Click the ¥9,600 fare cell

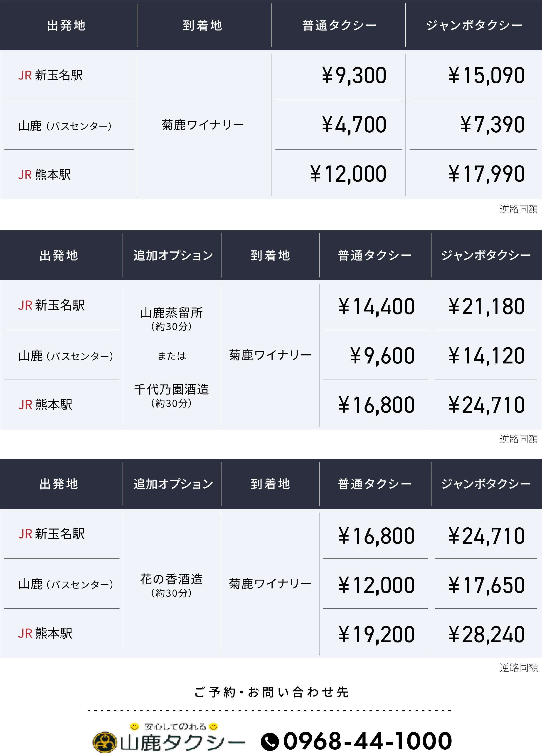tap(382, 356)
